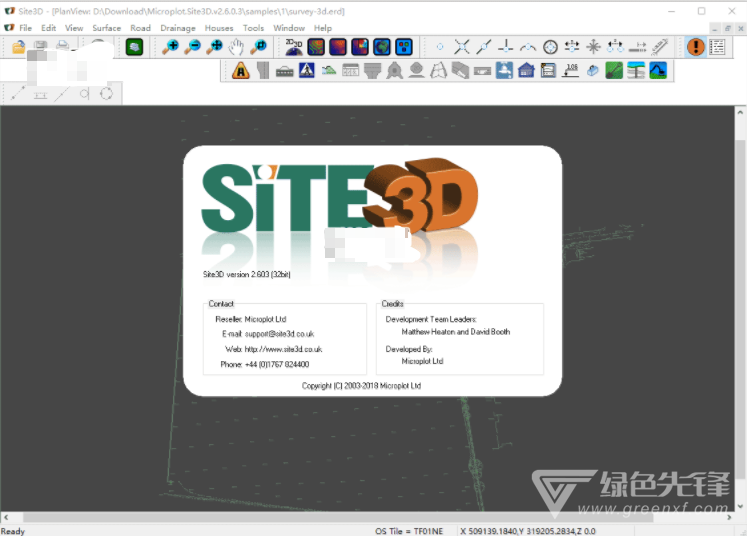Select the offset distance snap icon
The height and width of the screenshot is (536, 747).
click(x=572, y=47)
